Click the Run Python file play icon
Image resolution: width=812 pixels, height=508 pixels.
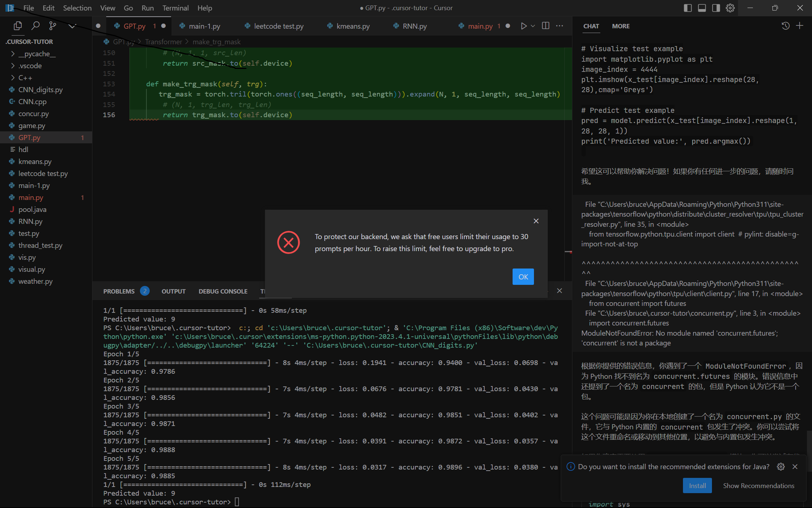point(523,26)
